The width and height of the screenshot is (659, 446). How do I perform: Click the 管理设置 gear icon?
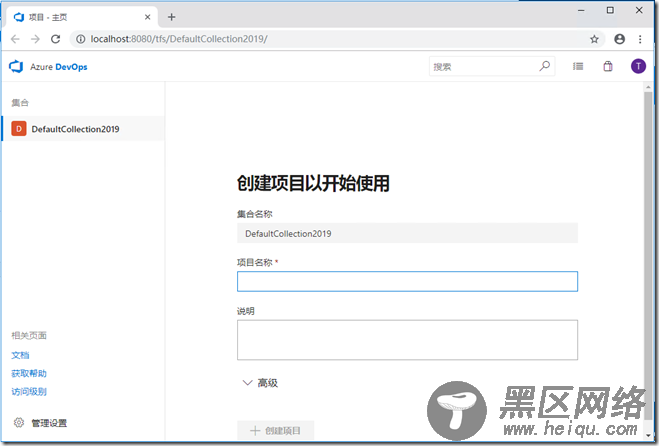pos(19,422)
